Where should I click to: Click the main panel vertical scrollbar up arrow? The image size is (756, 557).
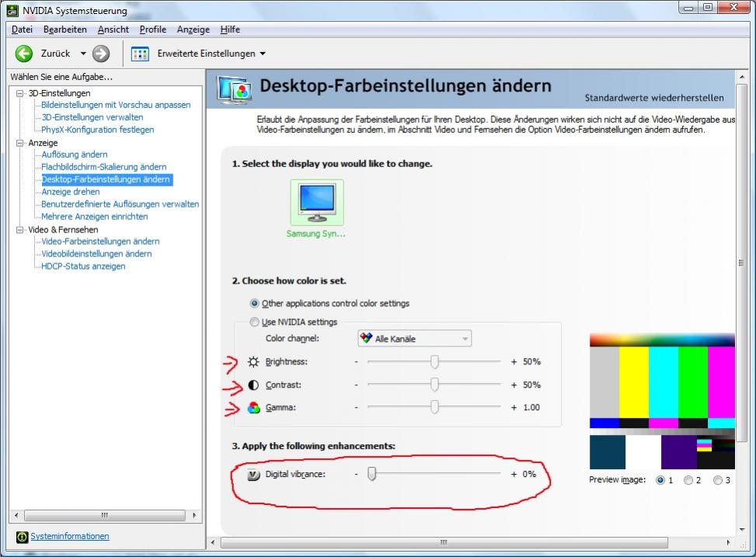pos(742,77)
